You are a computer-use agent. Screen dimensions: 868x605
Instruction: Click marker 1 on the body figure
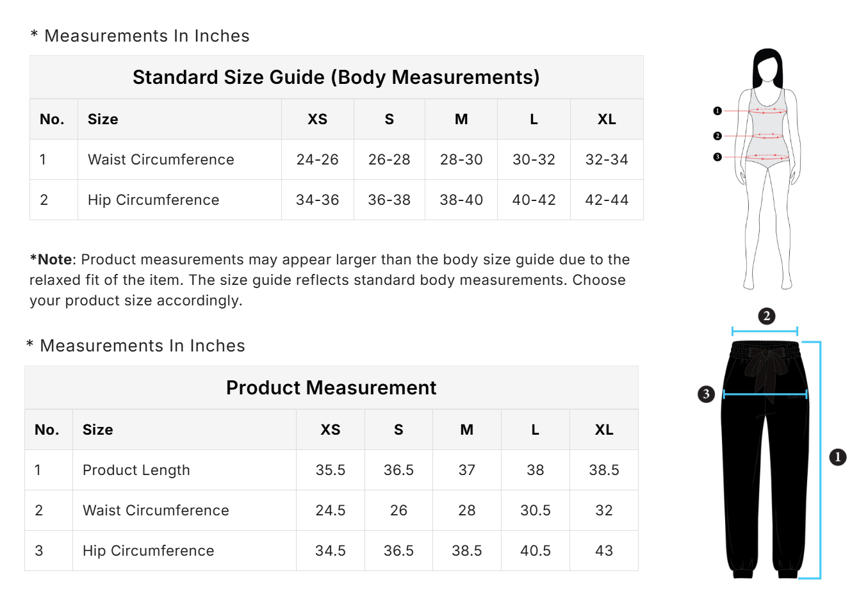[x=717, y=111]
